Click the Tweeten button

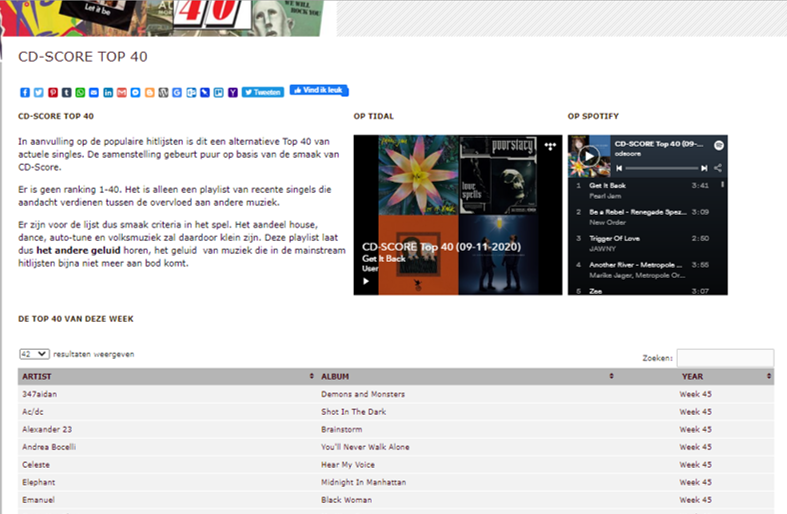[263, 92]
